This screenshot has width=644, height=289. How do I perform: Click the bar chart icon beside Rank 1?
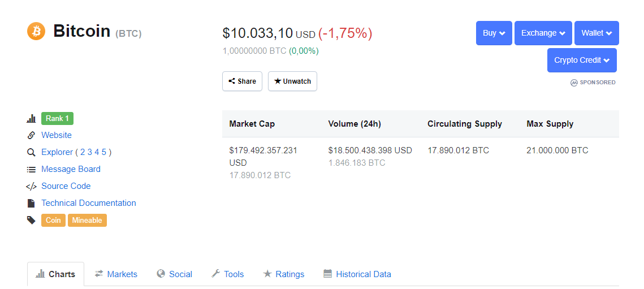pyautogui.click(x=31, y=119)
